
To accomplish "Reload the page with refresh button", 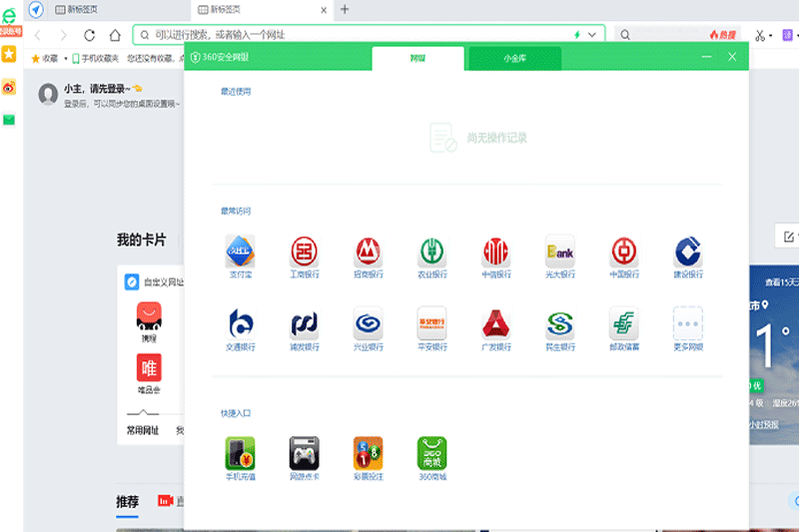I will pyautogui.click(x=90, y=35).
